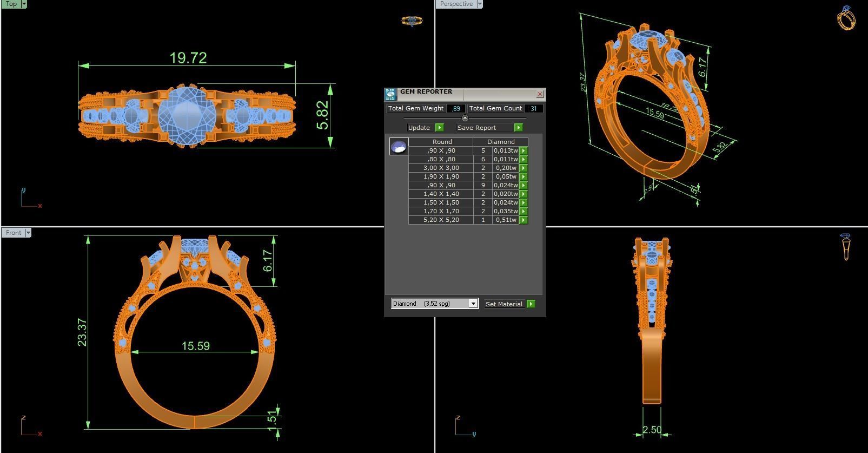
Task: Click the Total Gem Count label
Action: point(495,108)
